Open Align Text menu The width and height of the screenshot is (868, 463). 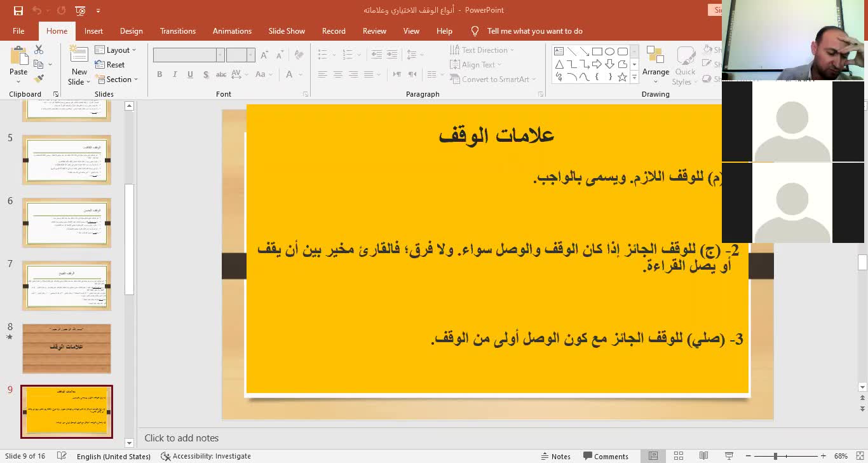click(475, 64)
